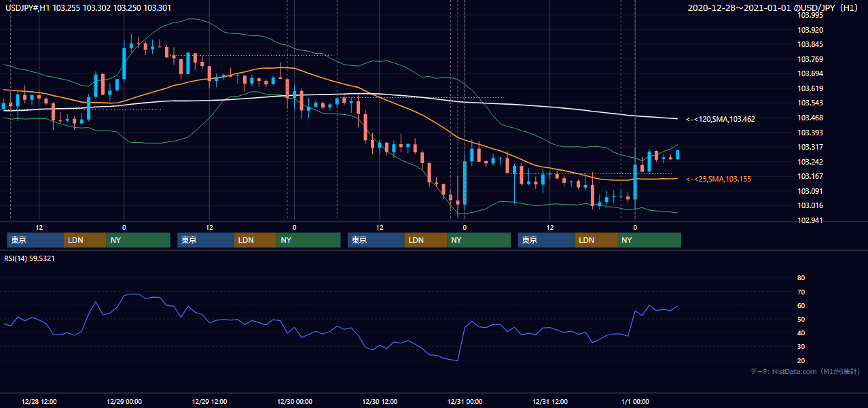Click price axis label 103.920

pos(810,30)
